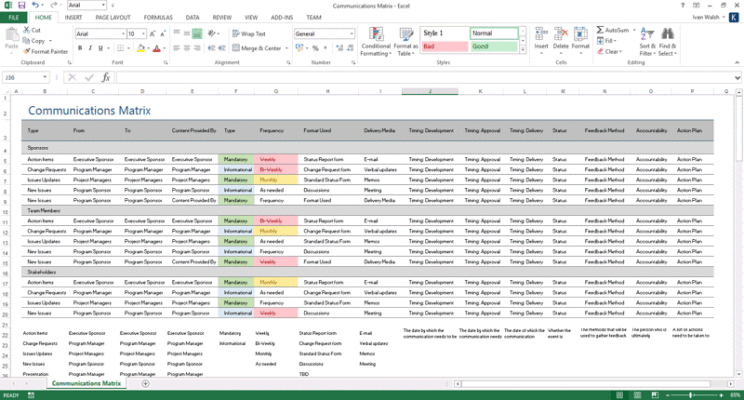Click the Name Box showing J36
The height and width of the screenshot is (400, 744).
(25, 77)
